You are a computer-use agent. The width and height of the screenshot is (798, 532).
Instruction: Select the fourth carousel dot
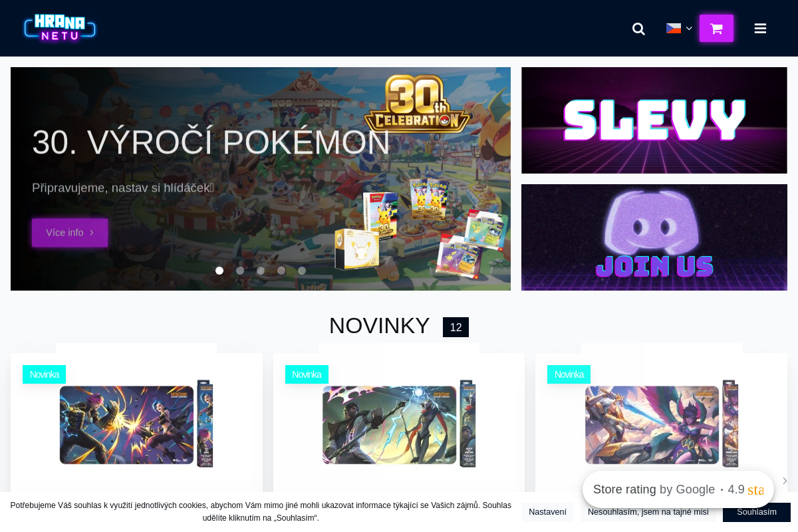pyautogui.click(x=281, y=271)
